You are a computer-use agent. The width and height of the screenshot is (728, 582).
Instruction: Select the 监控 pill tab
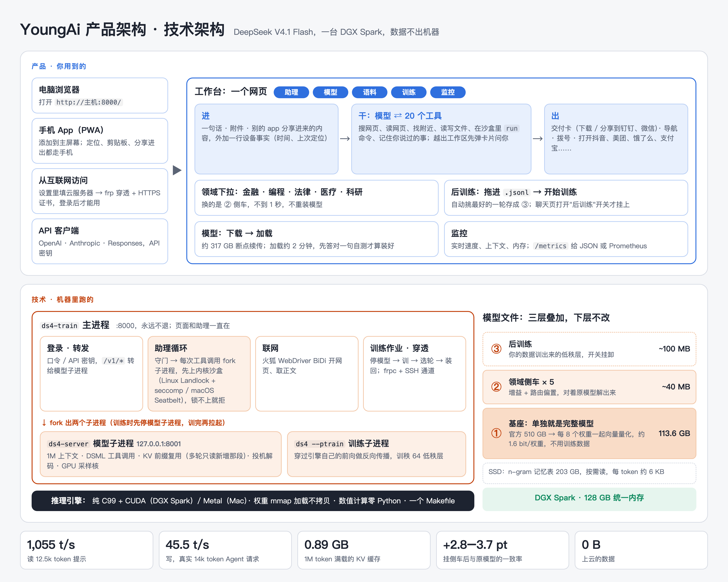(448, 92)
